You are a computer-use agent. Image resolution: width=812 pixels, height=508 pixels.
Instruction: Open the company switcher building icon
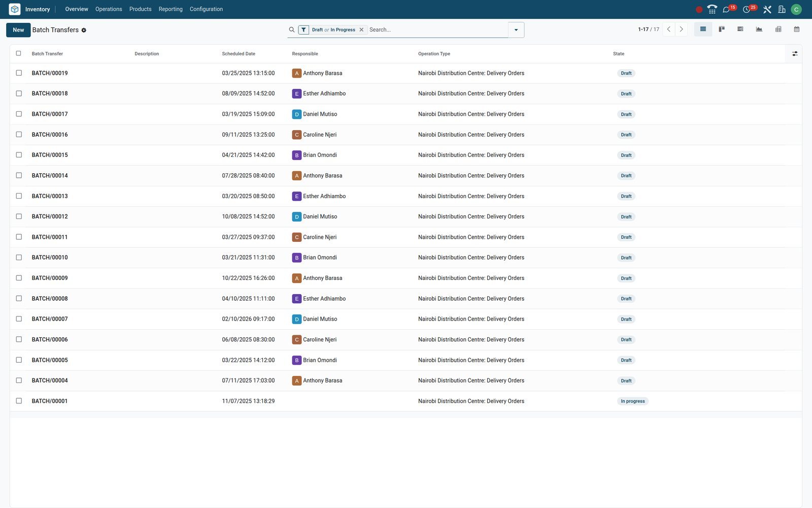tap(782, 9)
